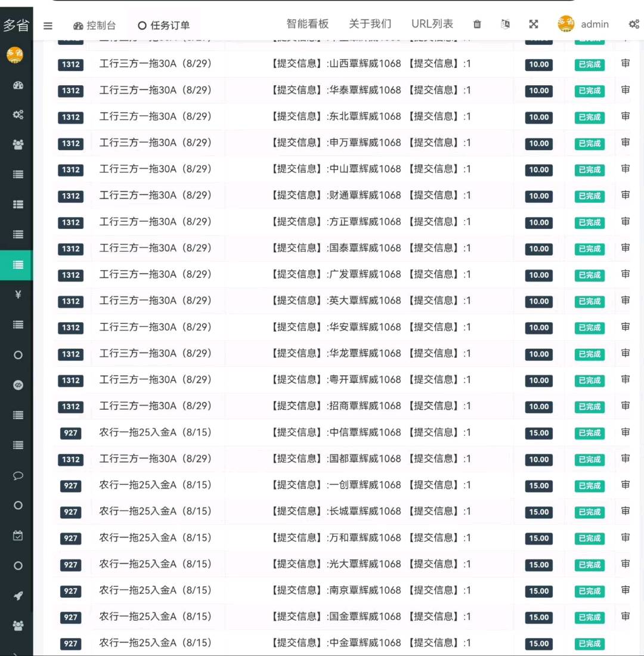
Task: Click the calendar icon in the sidebar
Action: tap(17, 536)
